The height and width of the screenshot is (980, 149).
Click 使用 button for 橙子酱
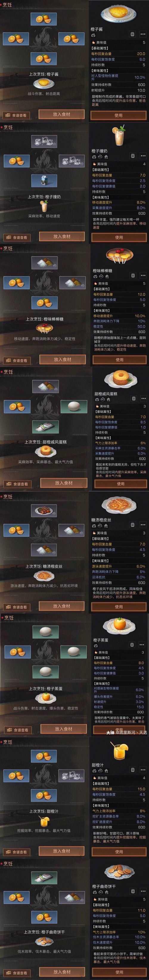[118, 115]
